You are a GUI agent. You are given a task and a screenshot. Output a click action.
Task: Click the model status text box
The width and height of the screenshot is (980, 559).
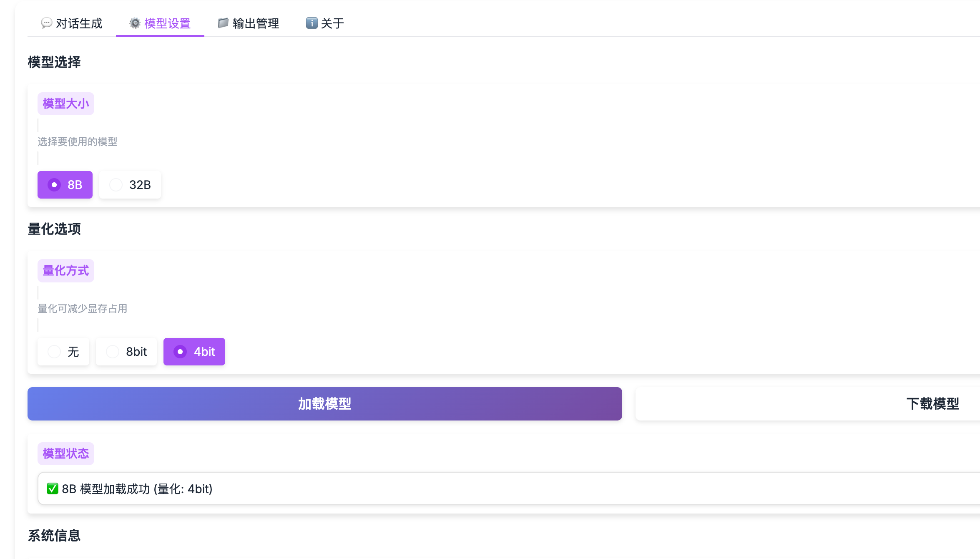(500, 488)
